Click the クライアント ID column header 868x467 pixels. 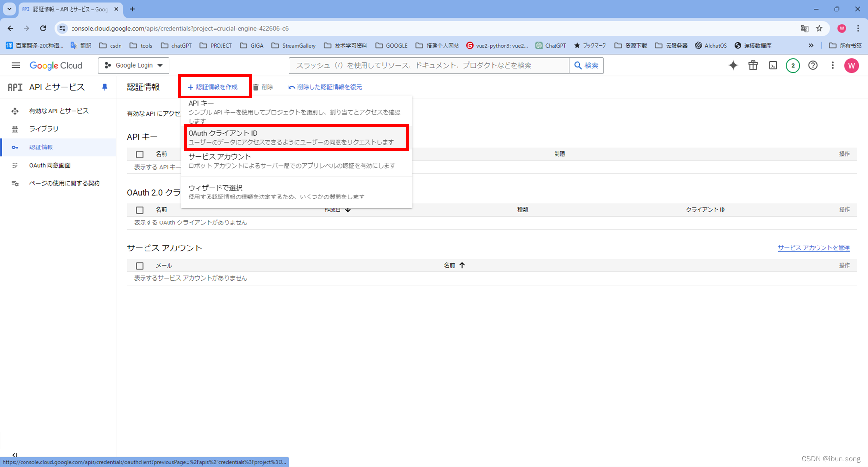(705, 210)
